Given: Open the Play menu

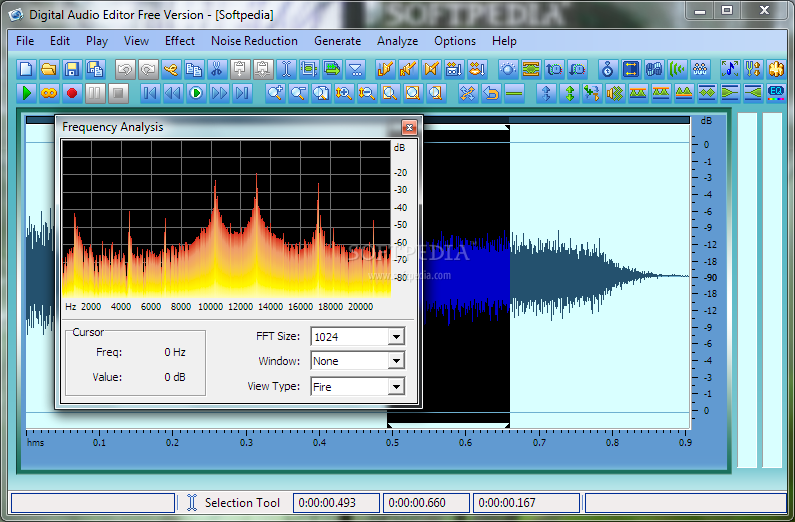Looking at the screenshot, I should [97, 41].
